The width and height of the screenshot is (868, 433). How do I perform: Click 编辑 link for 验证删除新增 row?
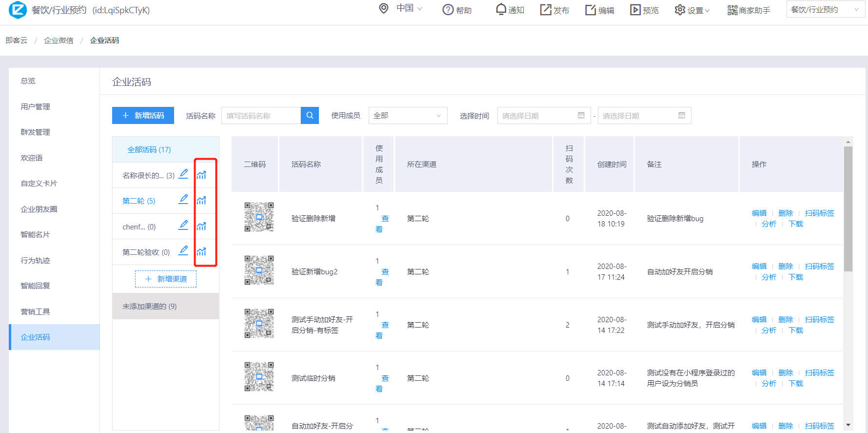coord(759,213)
